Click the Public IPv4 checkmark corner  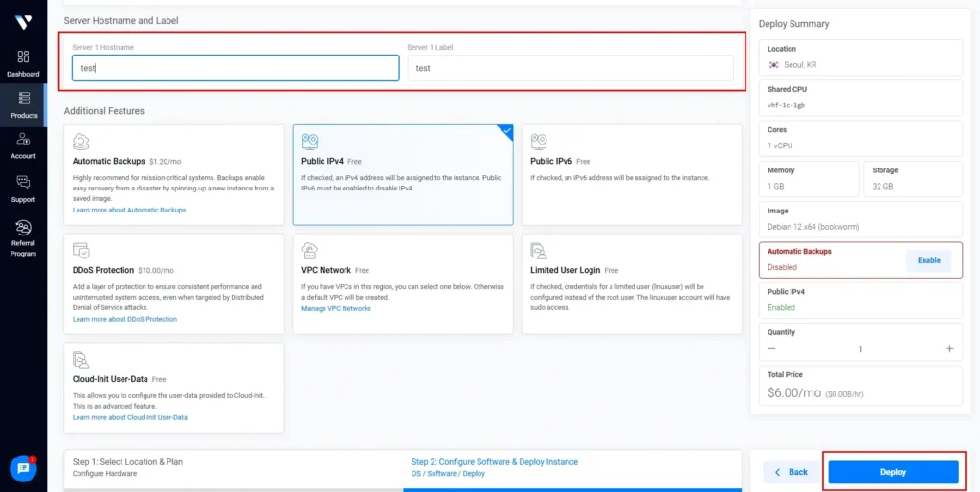coord(505,132)
